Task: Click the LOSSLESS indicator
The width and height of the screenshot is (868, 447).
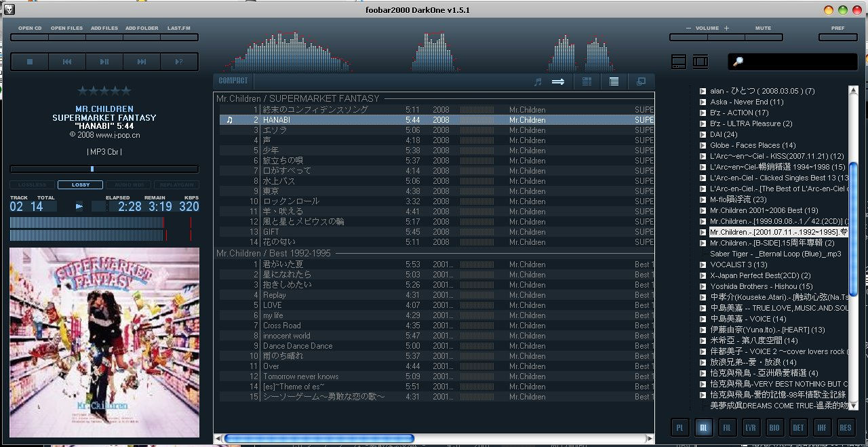Action: tap(33, 184)
